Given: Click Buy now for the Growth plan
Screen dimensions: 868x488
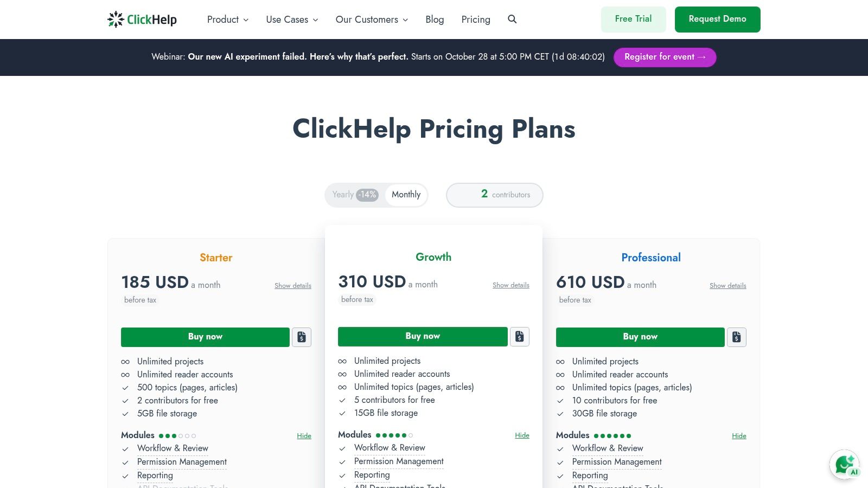Looking at the screenshot, I should tap(423, 336).
